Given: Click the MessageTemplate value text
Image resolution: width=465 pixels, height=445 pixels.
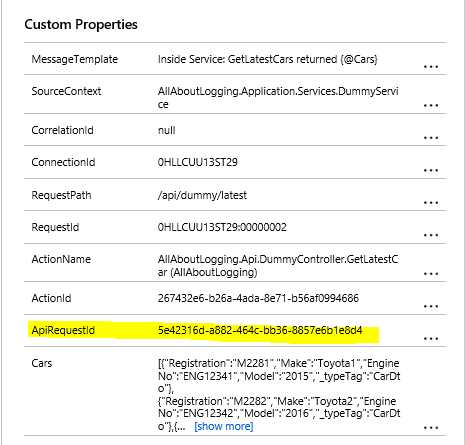Looking at the screenshot, I should pos(267,59).
